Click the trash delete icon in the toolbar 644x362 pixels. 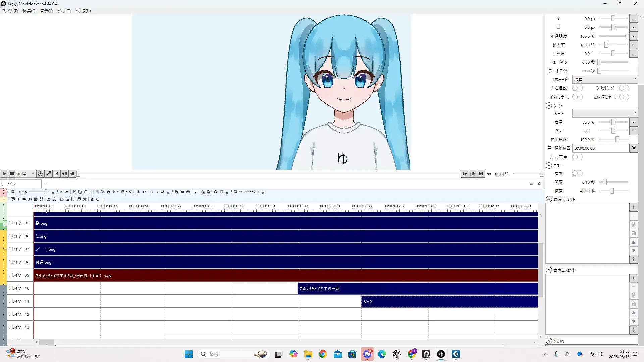point(138,192)
